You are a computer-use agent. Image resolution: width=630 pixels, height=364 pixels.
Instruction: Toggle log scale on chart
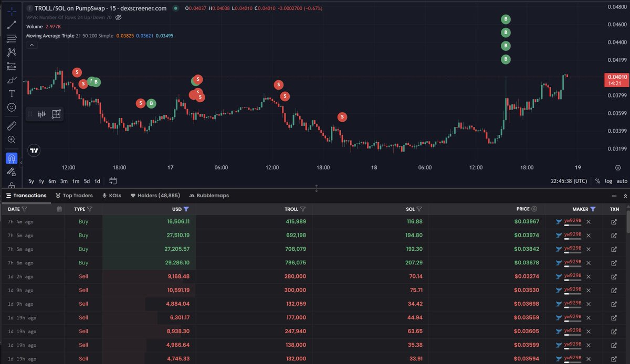tap(608, 181)
